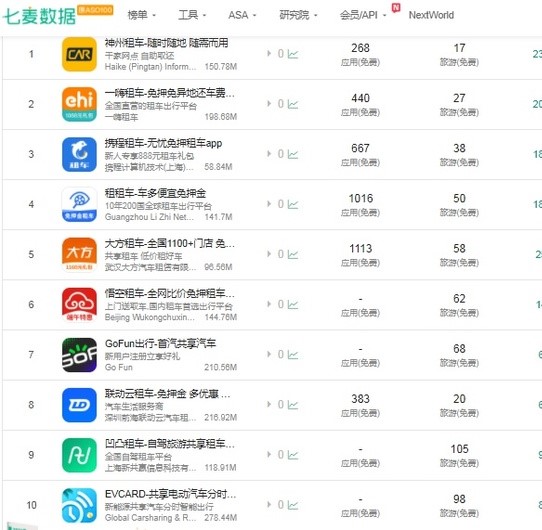Click developer Haike (Pingtan) Inform...
This screenshot has height=530, width=542.
click(150, 66)
